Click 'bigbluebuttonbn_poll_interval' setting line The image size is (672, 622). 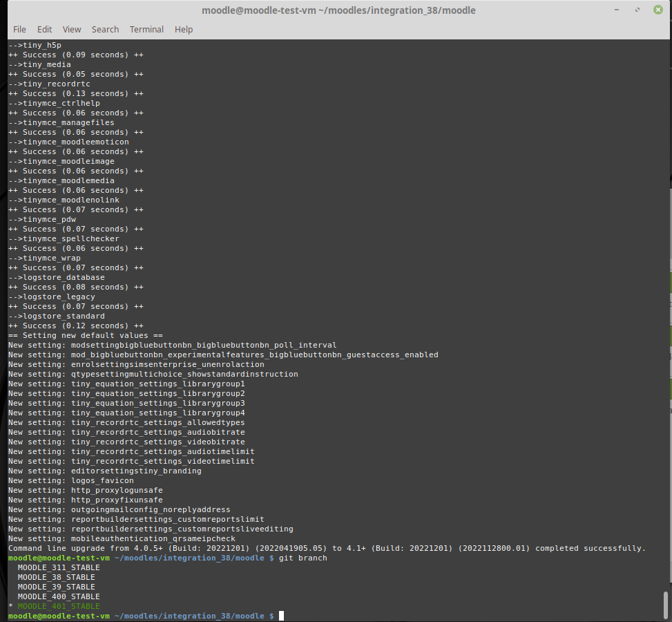point(172,346)
